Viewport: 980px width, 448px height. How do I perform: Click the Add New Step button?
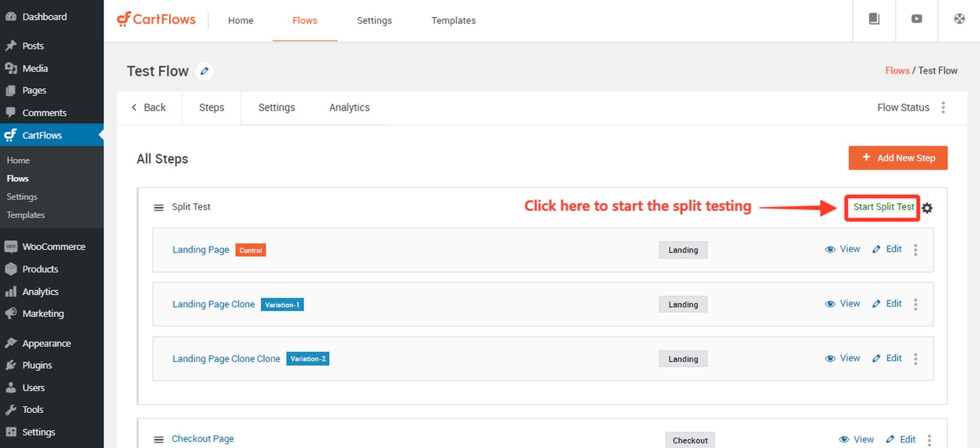pyautogui.click(x=898, y=158)
